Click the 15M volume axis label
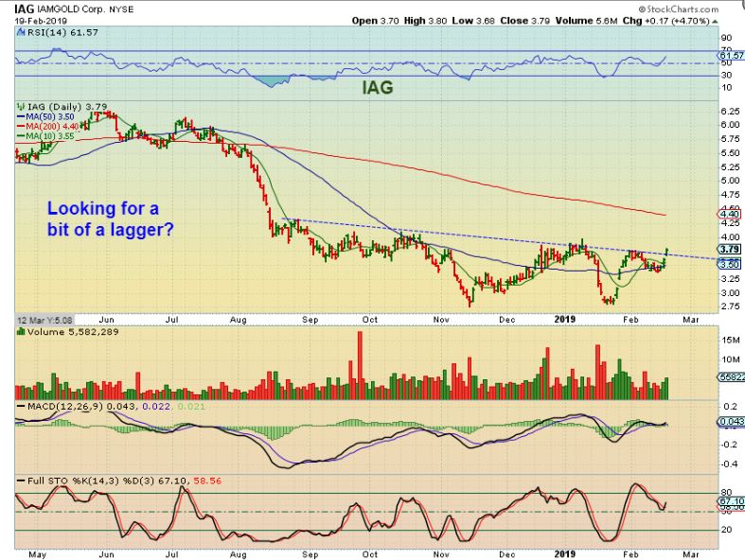 tap(730, 341)
